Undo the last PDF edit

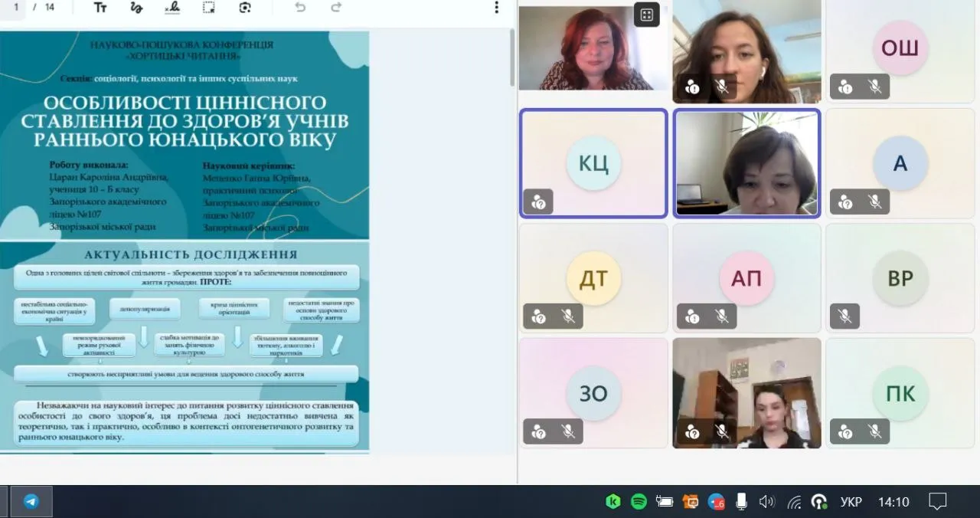(300, 8)
